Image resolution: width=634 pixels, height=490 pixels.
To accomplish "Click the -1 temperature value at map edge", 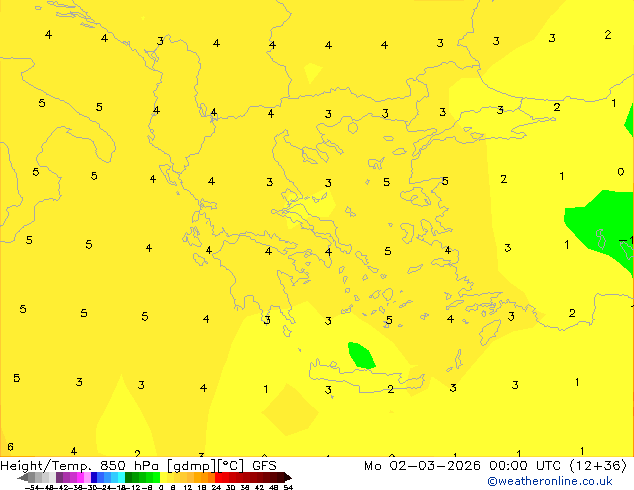I will (627, 241).
